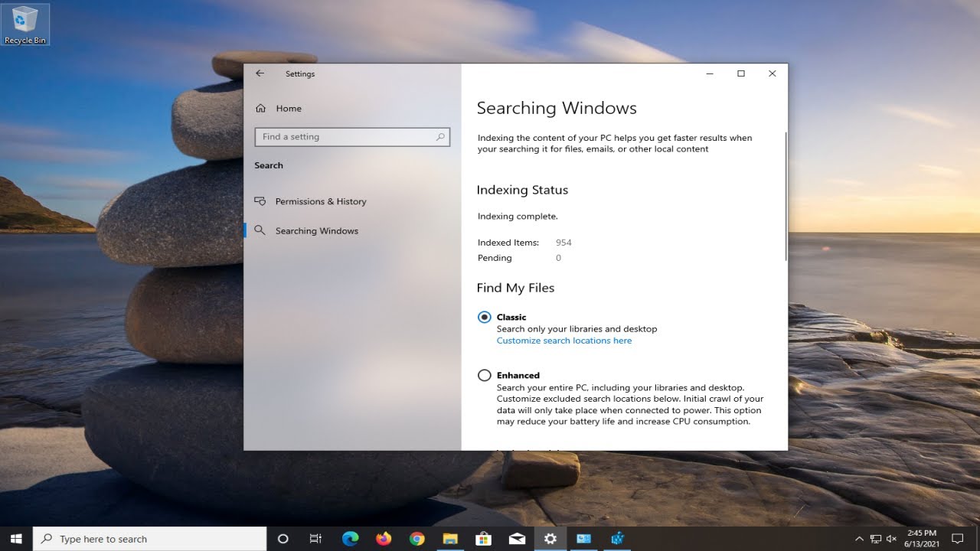Open Cortana from the taskbar
The height and width of the screenshot is (551, 980).
283,539
